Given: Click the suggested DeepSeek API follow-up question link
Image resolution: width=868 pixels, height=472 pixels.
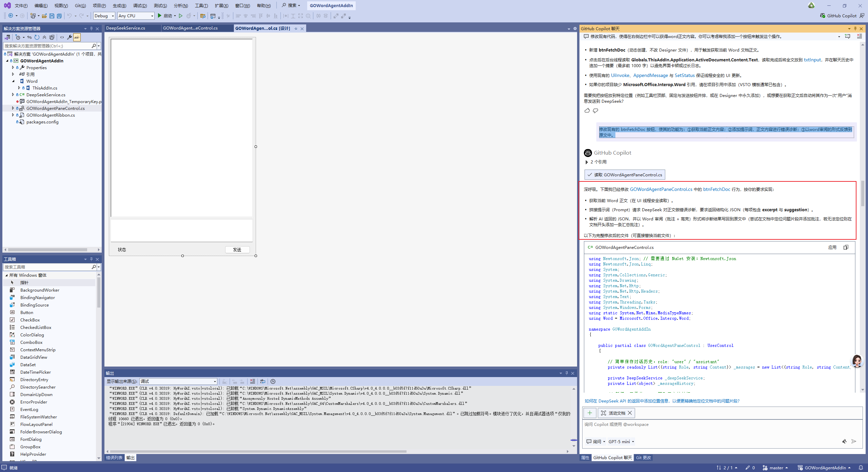Looking at the screenshot, I should coord(662,401).
